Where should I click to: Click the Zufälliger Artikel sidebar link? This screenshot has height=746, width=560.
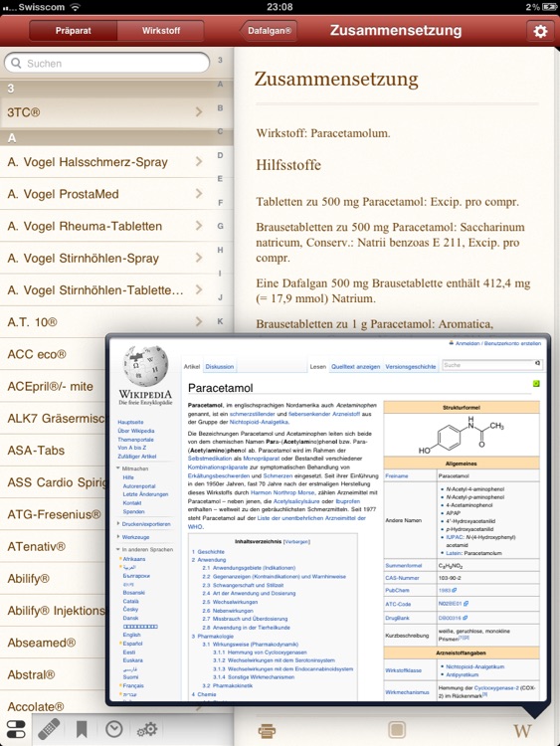[137, 457]
